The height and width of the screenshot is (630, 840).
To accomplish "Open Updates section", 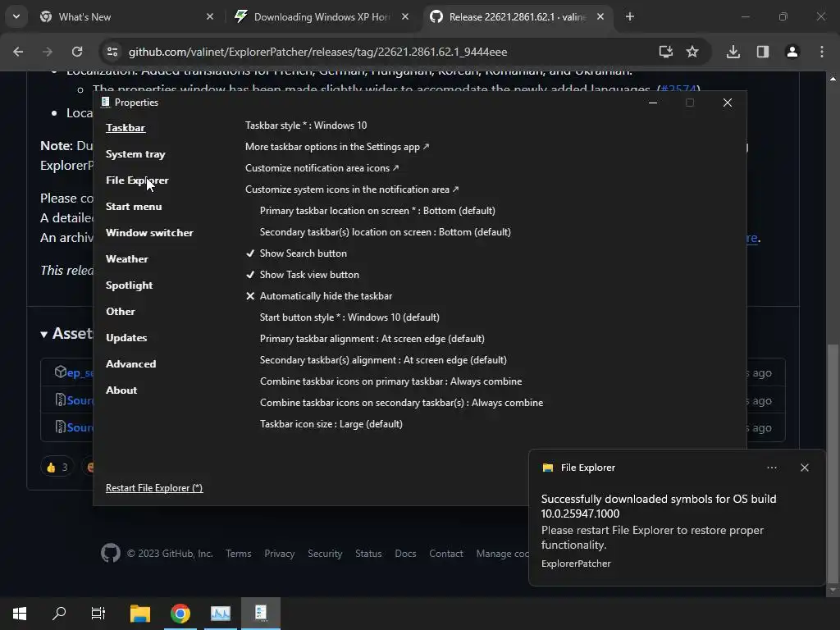I will pyautogui.click(x=126, y=337).
